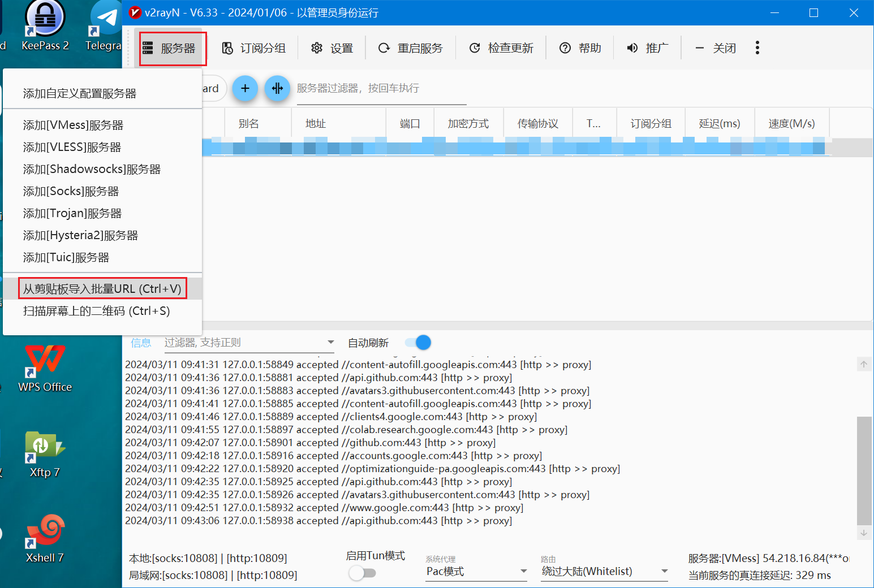
Task: Click 重启服务 to restart service
Action: 411,49
